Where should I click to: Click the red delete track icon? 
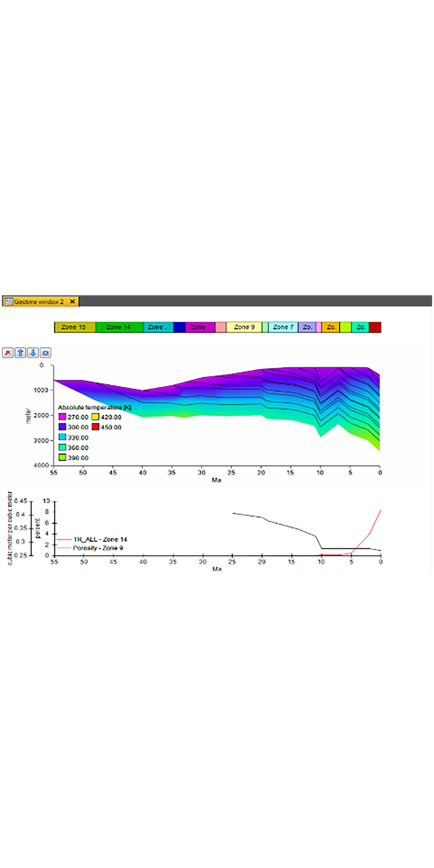tap(8, 353)
